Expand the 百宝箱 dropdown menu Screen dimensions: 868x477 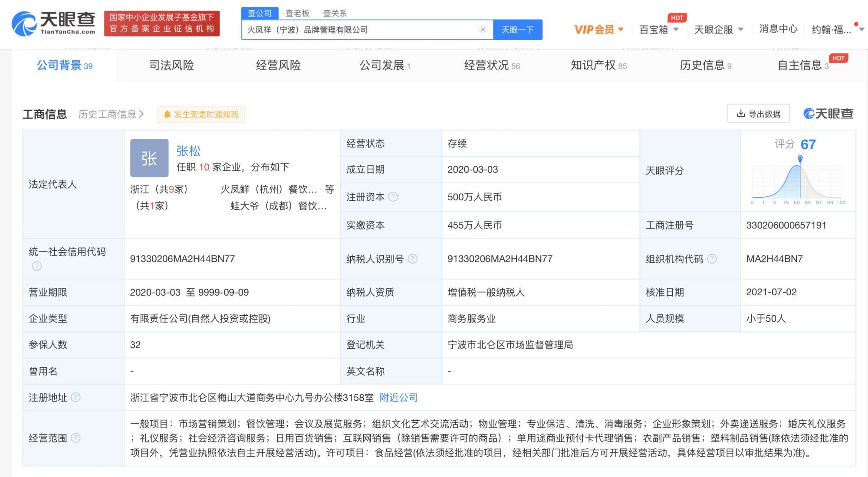coord(655,29)
